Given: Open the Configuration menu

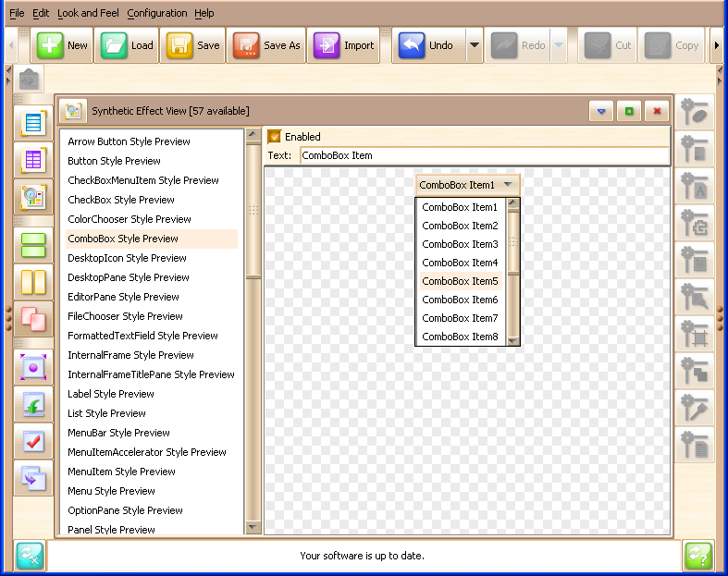Looking at the screenshot, I should [x=157, y=13].
